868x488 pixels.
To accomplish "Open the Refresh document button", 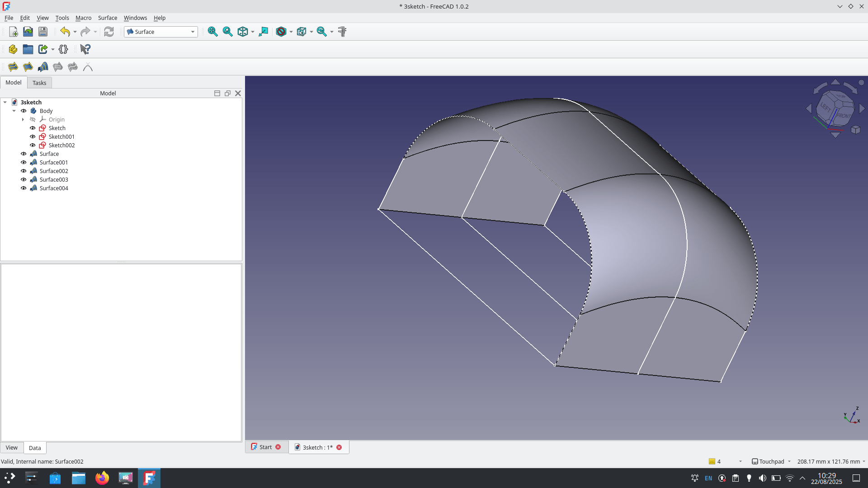I will (109, 32).
